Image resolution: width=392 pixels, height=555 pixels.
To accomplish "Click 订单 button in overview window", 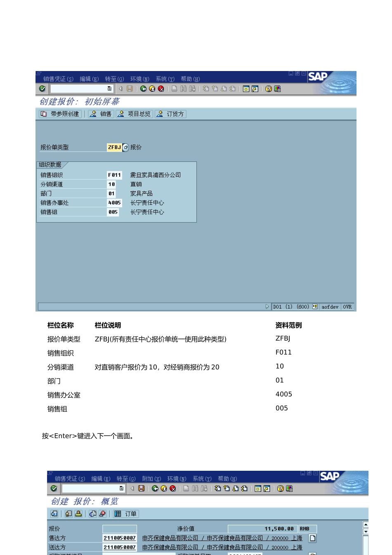I will point(126,514).
